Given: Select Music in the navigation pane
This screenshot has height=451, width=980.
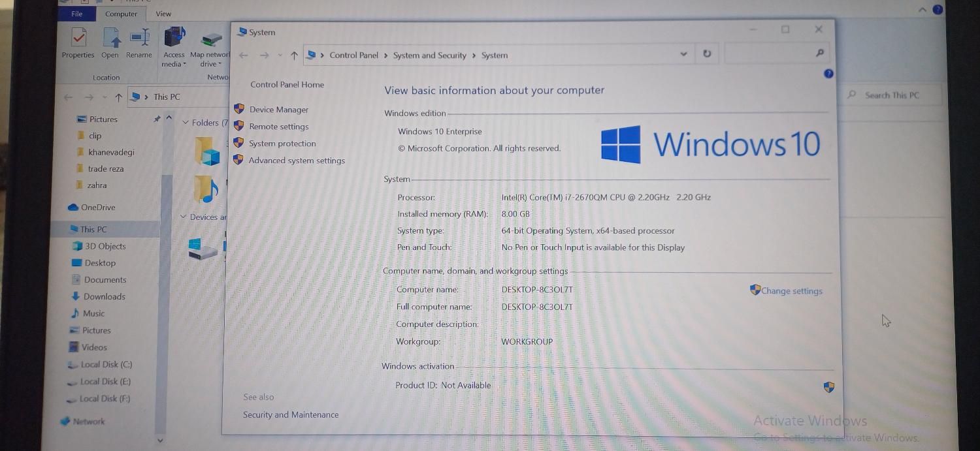Looking at the screenshot, I should click(88, 313).
